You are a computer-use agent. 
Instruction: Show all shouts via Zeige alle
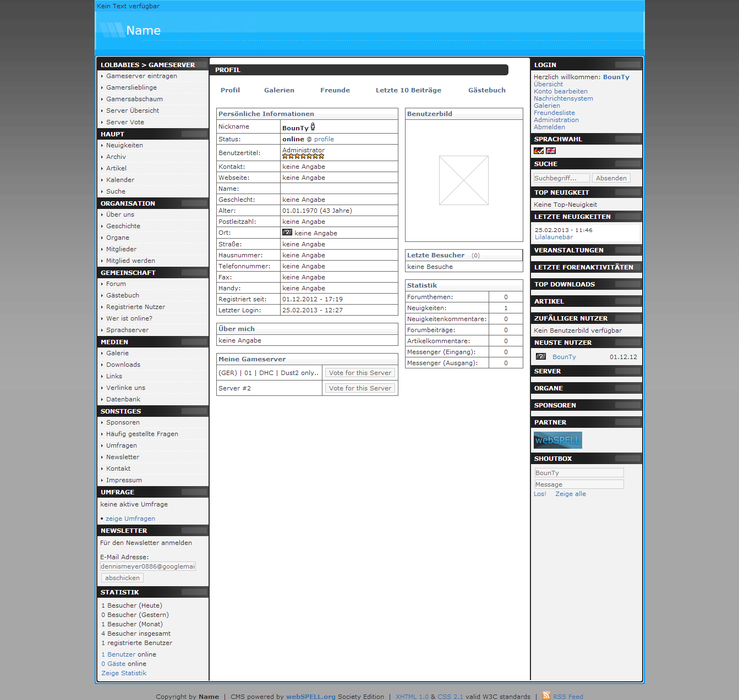click(x=571, y=494)
